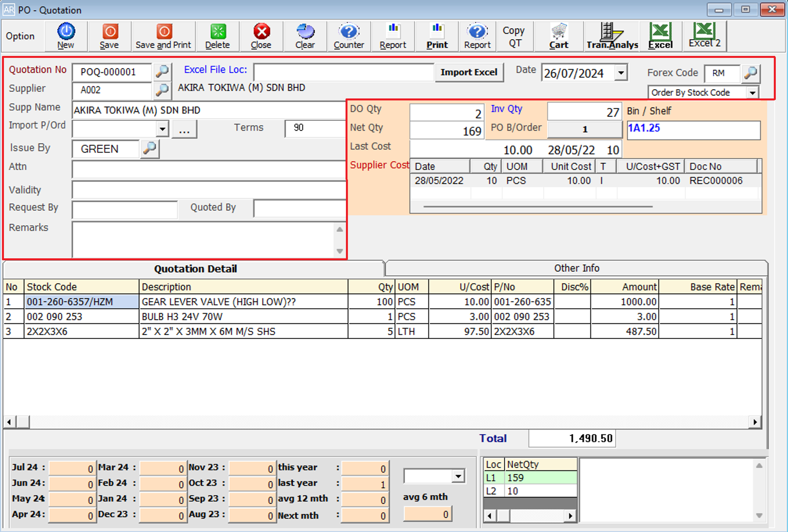Click the Stock Code column header
This screenshot has width=788, height=532.
coord(82,287)
